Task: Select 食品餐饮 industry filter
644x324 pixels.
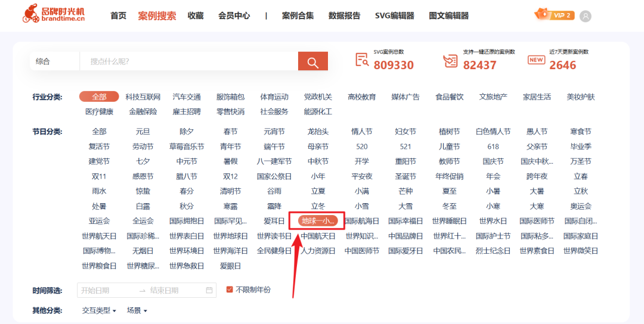Action: (x=450, y=97)
